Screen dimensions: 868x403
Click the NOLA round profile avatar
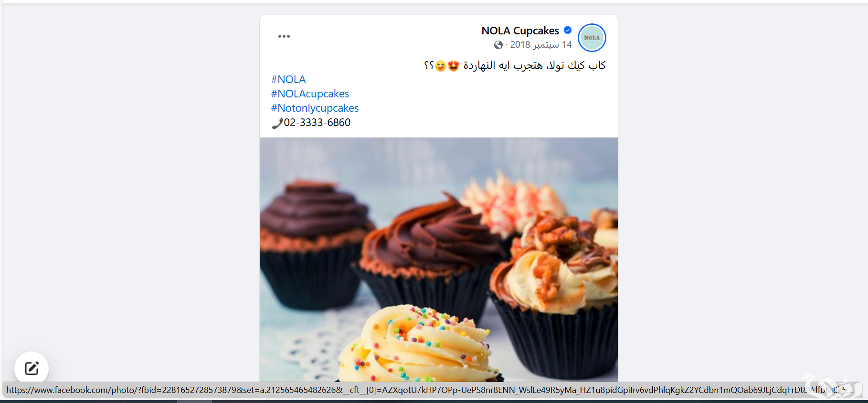[592, 38]
